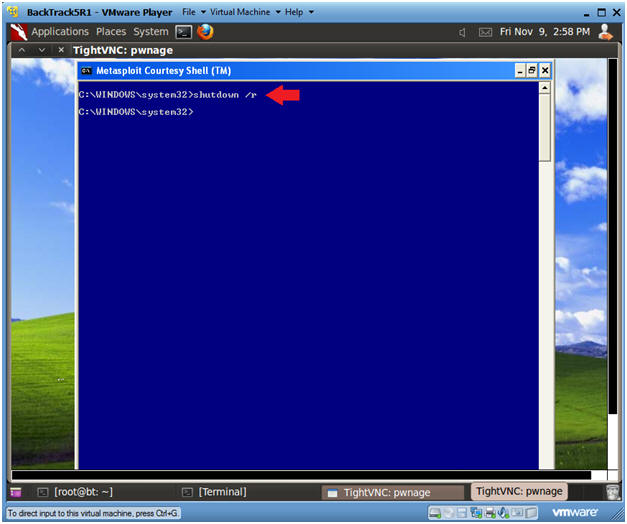Click the TightVNC viewer horizontal scrollbar
Screen dimensions: 627x524
click(x=301, y=475)
